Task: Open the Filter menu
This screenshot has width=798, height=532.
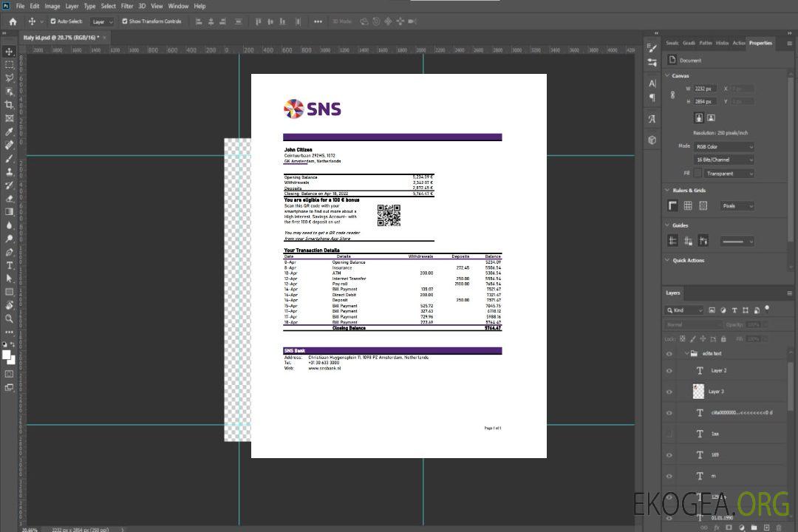Action: pos(127,6)
